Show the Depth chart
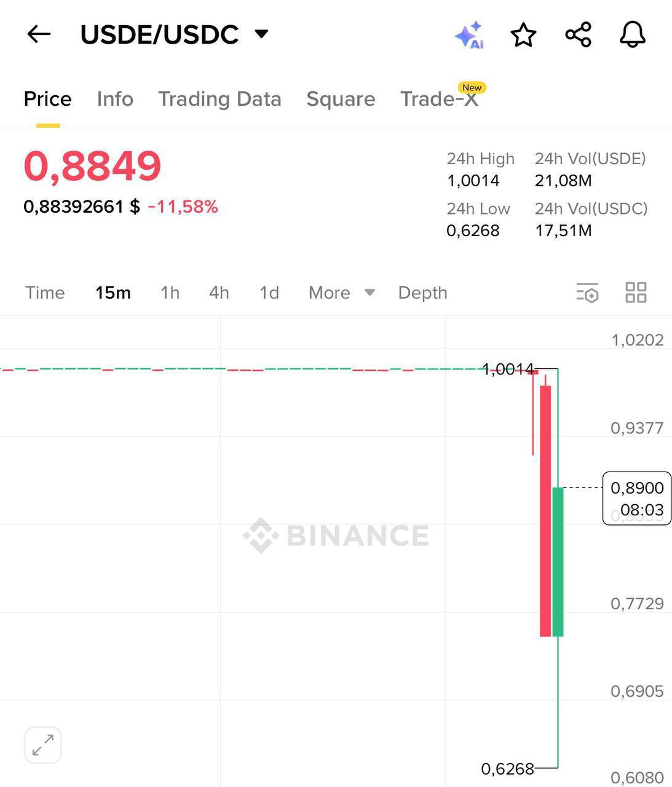The height and width of the screenshot is (787, 672). (x=422, y=293)
